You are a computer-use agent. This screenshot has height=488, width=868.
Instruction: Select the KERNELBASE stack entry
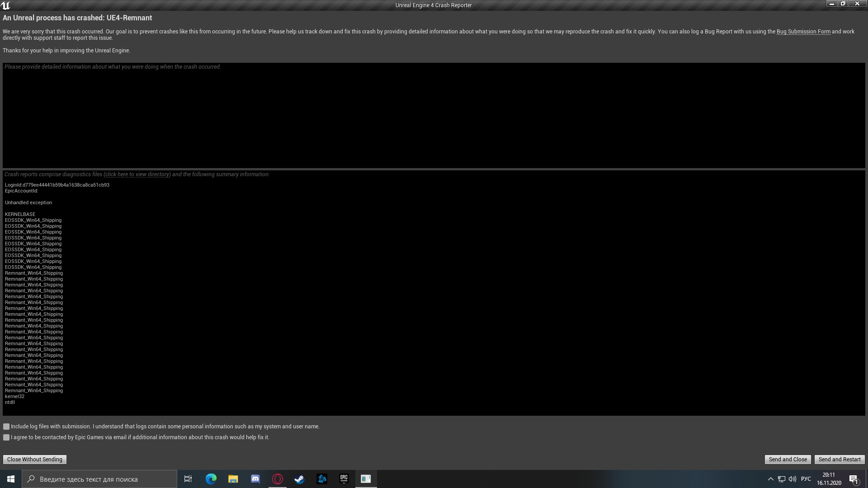coord(20,214)
